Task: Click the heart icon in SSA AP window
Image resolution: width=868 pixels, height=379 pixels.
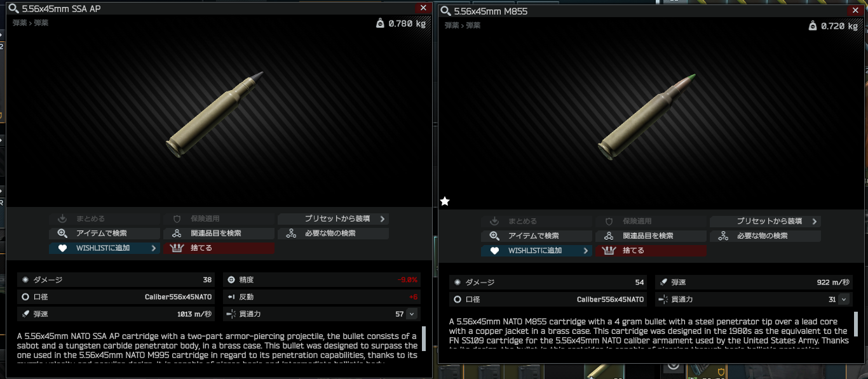Action: coord(62,248)
